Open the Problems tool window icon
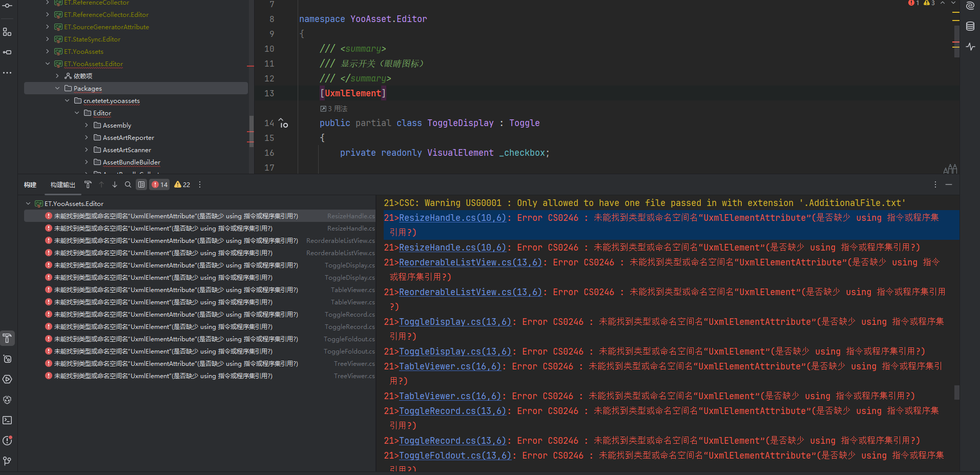This screenshot has height=475, width=980. tap(7, 441)
